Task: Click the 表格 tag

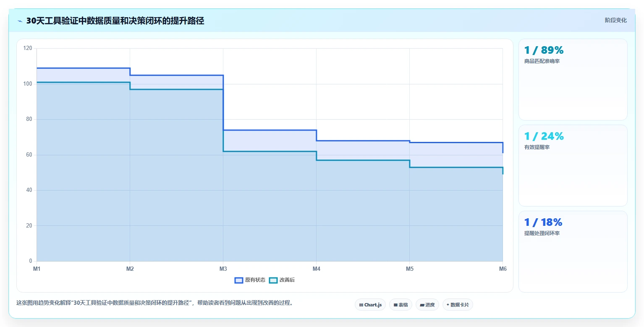Action: 401,305
